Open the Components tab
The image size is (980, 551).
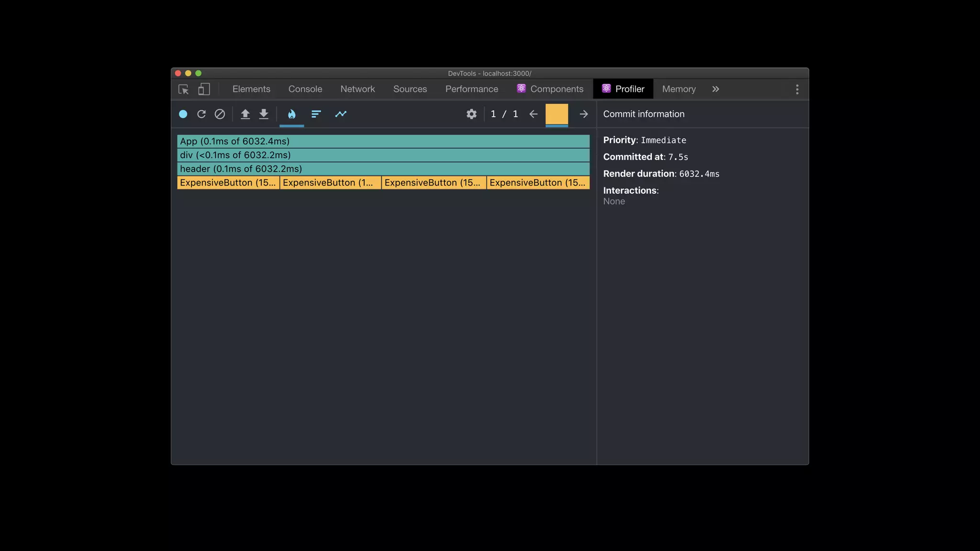pos(550,89)
